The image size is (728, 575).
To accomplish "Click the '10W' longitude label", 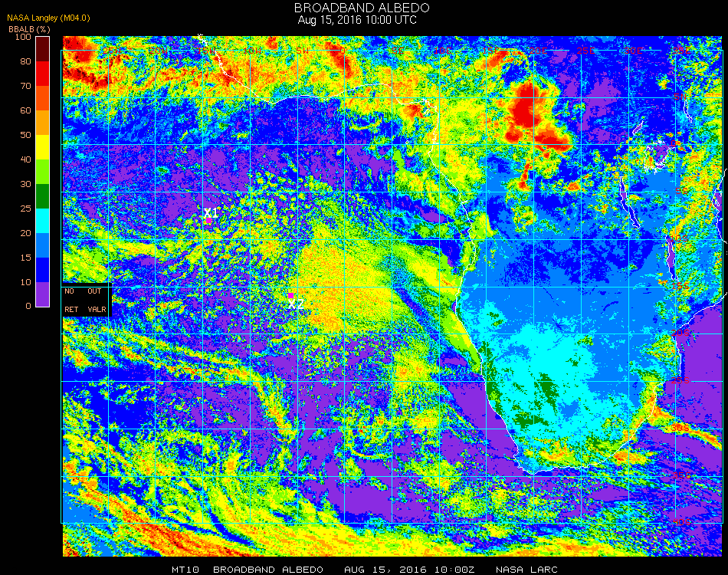I will click(x=252, y=51).
